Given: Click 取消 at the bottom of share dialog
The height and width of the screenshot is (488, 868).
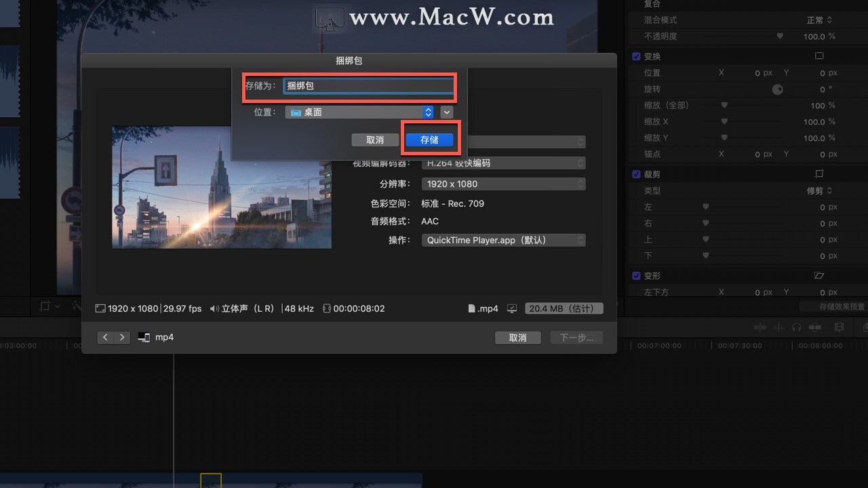Looking at the screenshot, I should (x=518, y=337).
